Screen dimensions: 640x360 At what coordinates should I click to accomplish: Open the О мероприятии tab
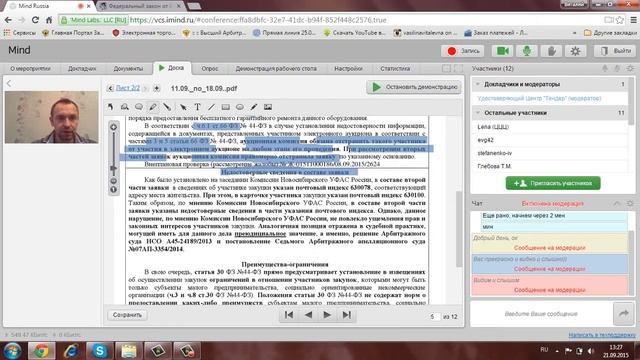click(x=30, y=69)
